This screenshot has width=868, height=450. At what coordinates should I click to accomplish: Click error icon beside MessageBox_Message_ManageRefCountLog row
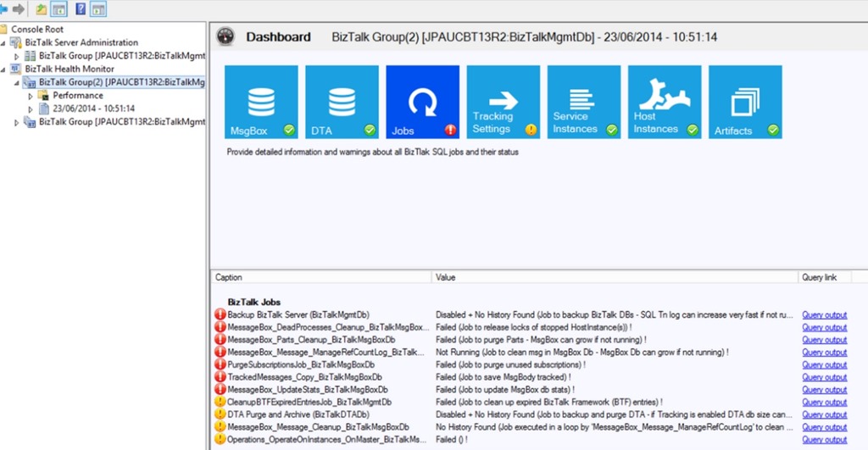click(220, 352)
